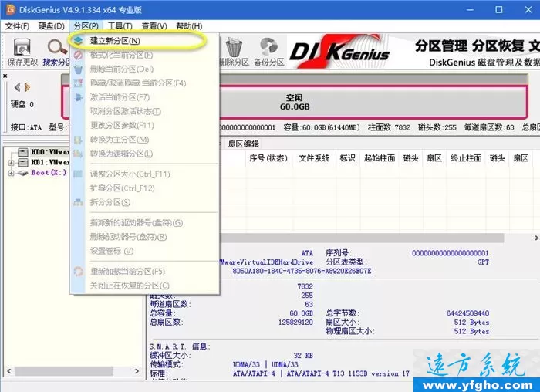Click the Backup Partition (备份分区) toolbar icon
The image size is (540, 392).
[268, 47]
